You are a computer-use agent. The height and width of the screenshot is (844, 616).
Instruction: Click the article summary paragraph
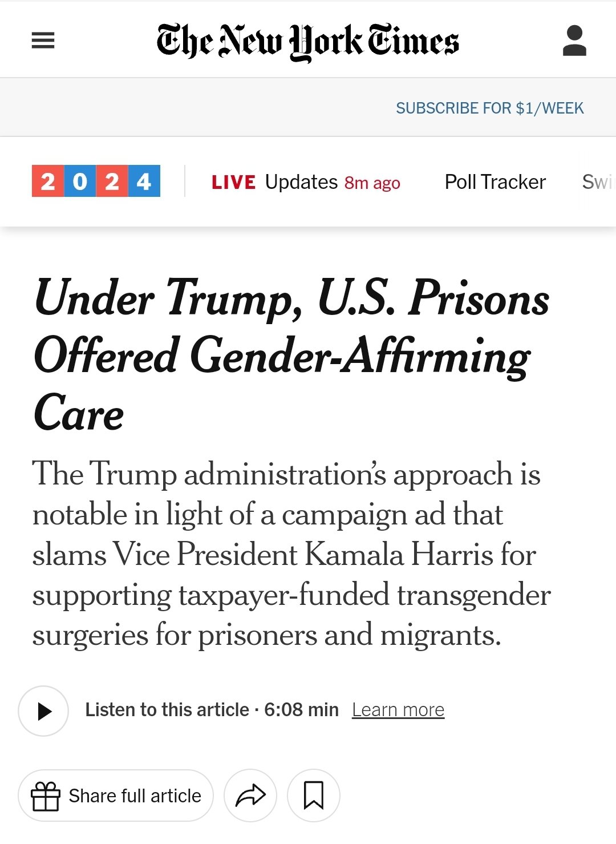pos(291,554)
